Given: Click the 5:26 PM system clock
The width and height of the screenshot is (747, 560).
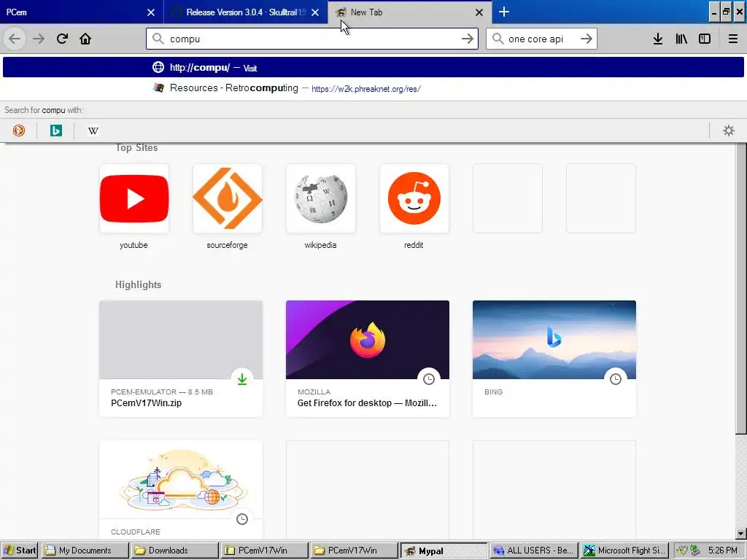Looking at the screenshot, I should 722,551.
